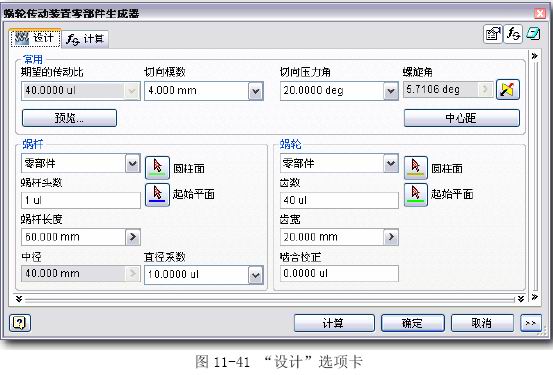553x375 pixels.
Task: Close the generator dialog window
Action: click(x=540, y=13)
